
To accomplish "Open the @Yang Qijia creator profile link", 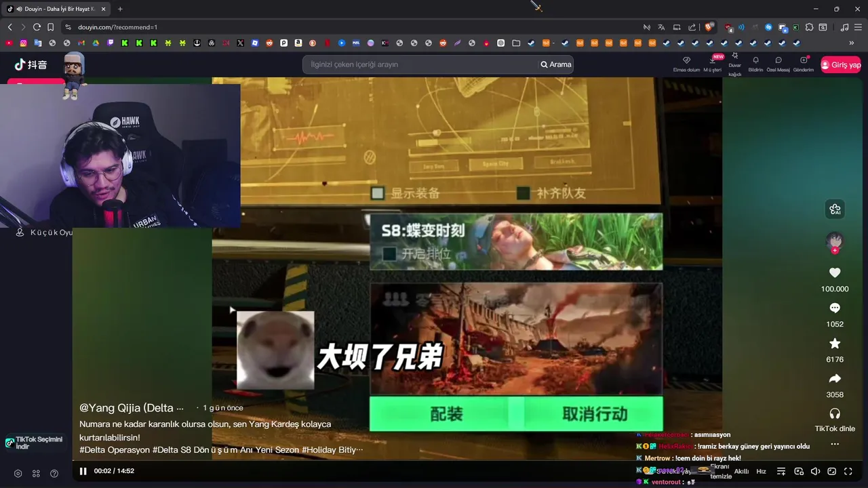I will pos(132,408).
